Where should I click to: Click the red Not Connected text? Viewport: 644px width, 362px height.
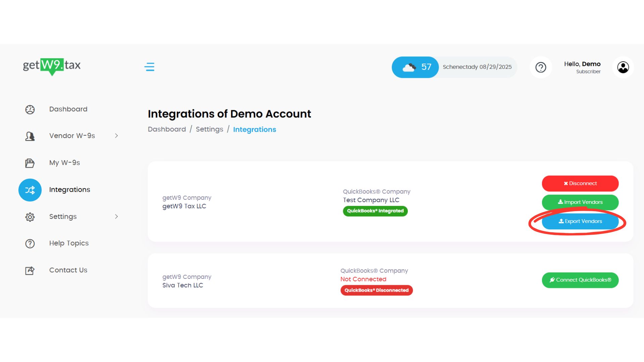[x=363, y=279]
